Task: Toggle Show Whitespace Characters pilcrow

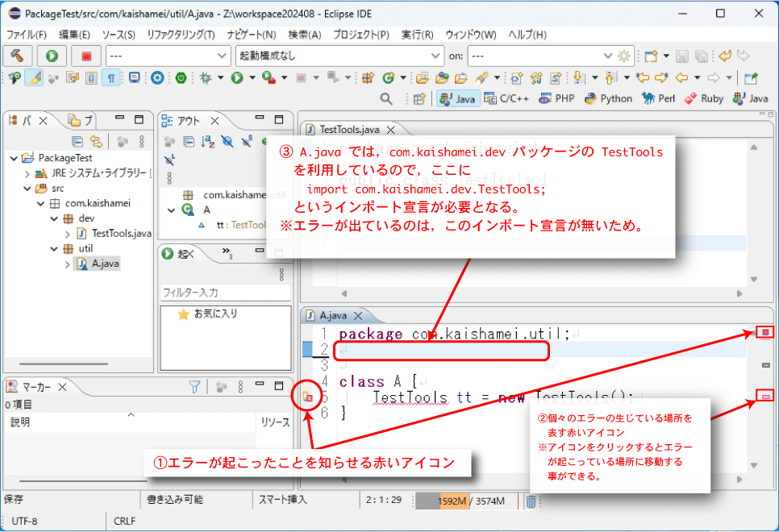Action: [111, 77]
